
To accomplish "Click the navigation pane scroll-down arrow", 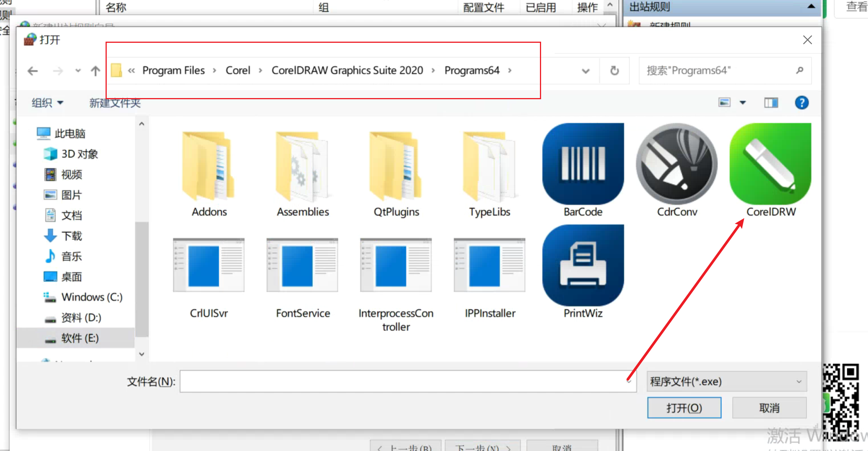I will [142, 354].
